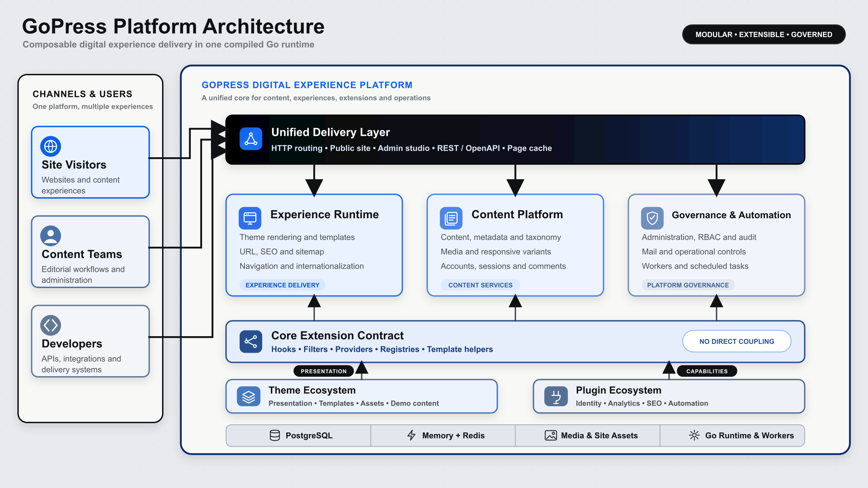This screenshot has height=488, width=868.
Task: Click 'Presentation • Templates • Assets • Demo content' text
Action: pos(354,403)
